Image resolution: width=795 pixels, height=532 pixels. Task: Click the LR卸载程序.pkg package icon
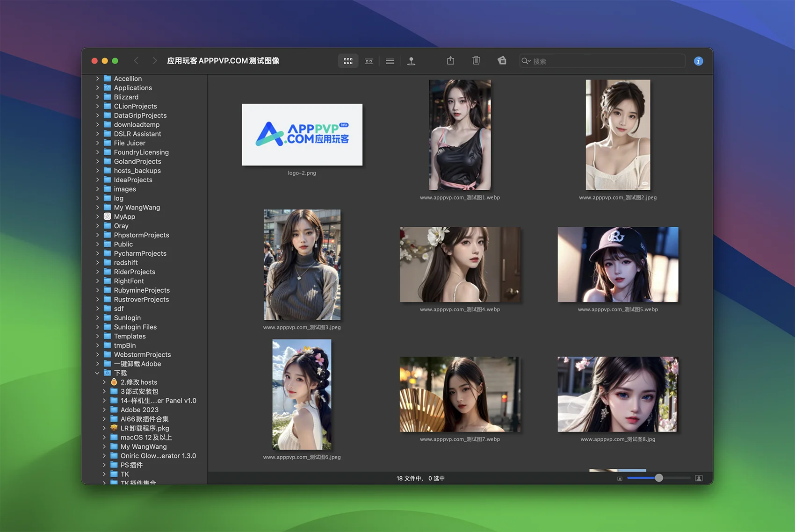click(x=114, y=428)
